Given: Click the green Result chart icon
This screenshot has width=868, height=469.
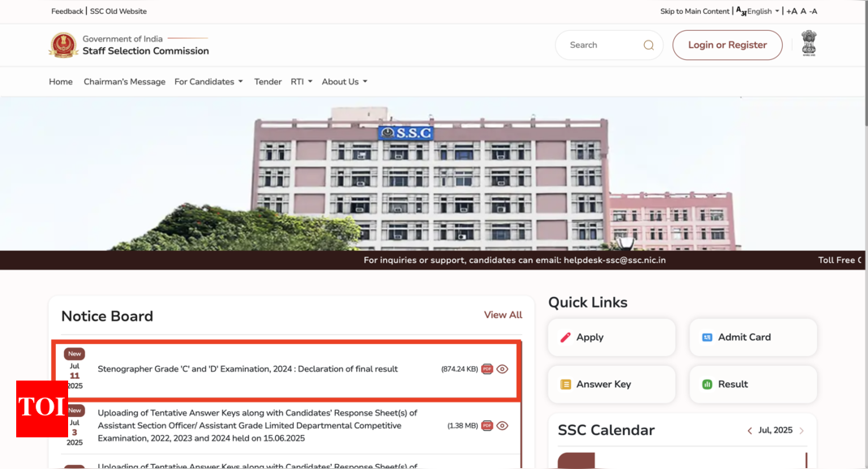Looking at the screenshot, I should coord(707,385).
